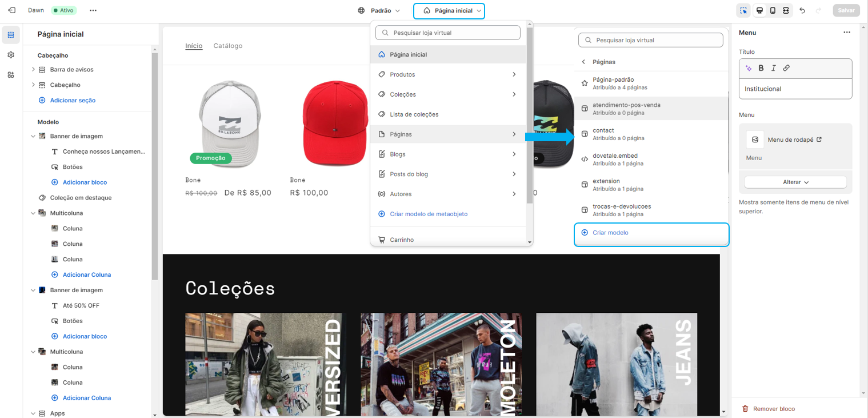The height and width of the screenshot is (418, 868).
Task: Click Adicionar seção in header group
Action: pos(73,100)
